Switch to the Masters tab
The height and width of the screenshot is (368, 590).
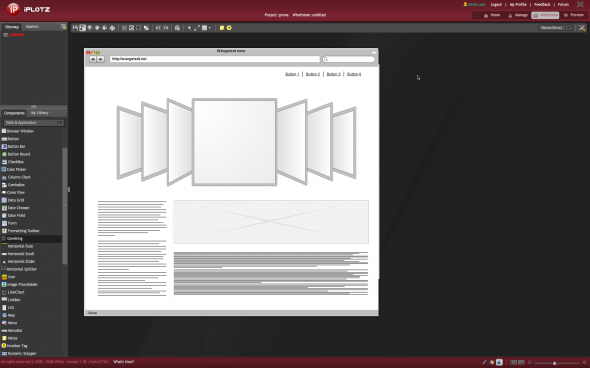point(32,27)
